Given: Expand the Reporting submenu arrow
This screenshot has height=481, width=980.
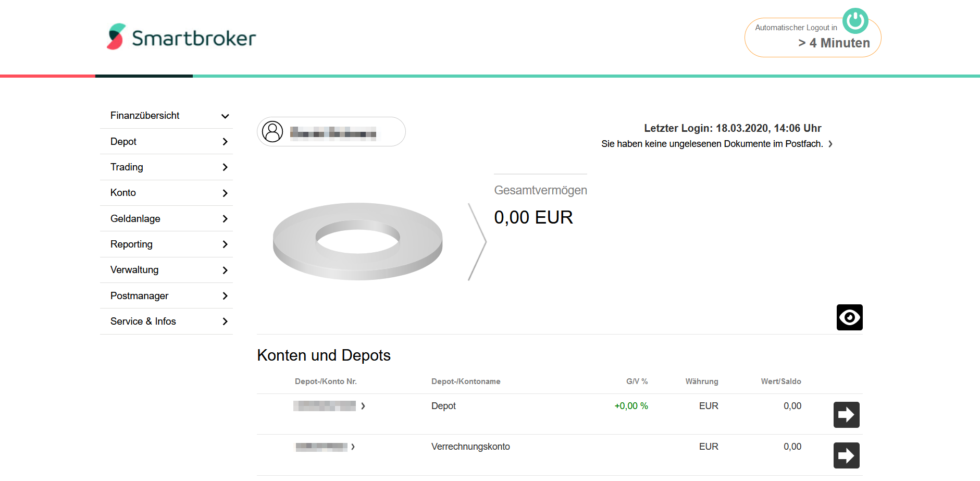Looking at the screenshot, I should (225, 244).
